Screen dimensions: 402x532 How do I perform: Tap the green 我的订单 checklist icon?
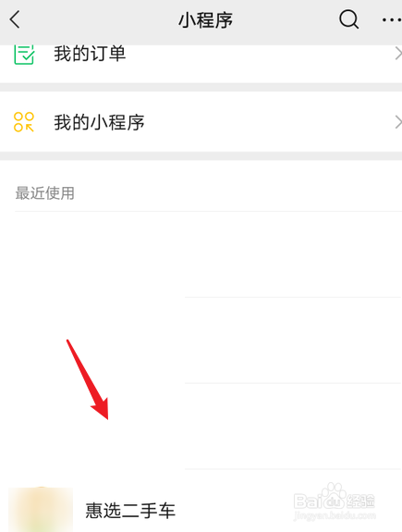[24, 55]
